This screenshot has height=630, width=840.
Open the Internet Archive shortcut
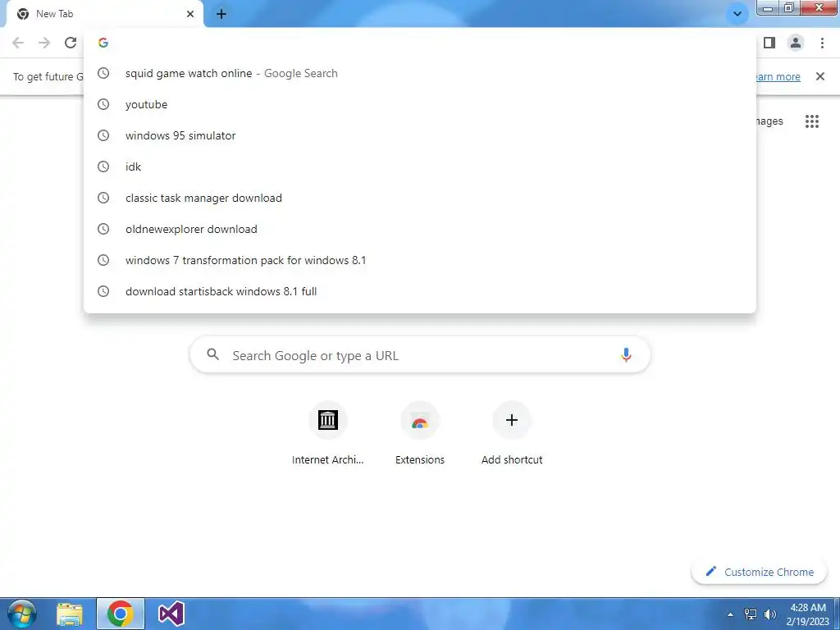tap(328, 433)
